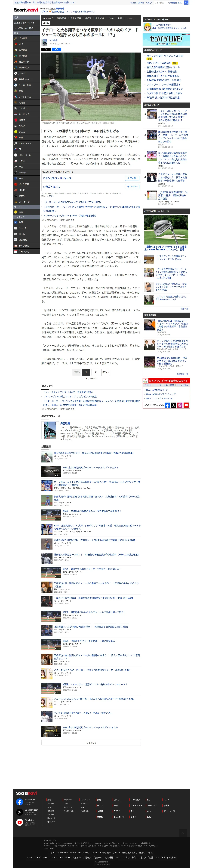
Task: Open the Jリーグ soccer ball icon
Action: [16, 74]
